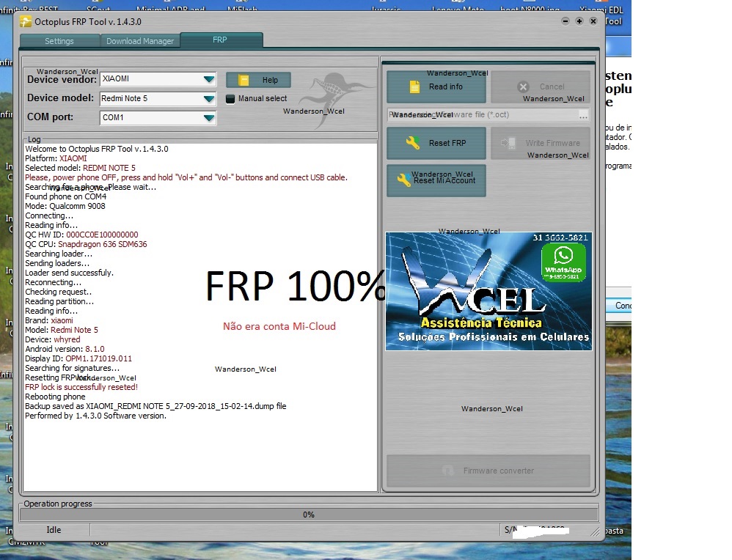The image size is (732, 560).
Task: Click the Reset Mi Account wrench icon
Action: click(x=403, y=180)
